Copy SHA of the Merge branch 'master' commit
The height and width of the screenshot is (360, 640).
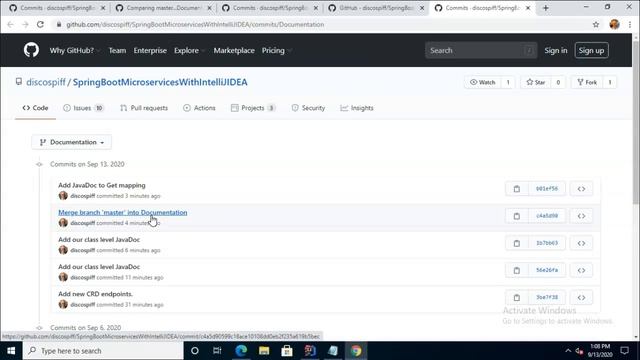click(x=517, y=216)
